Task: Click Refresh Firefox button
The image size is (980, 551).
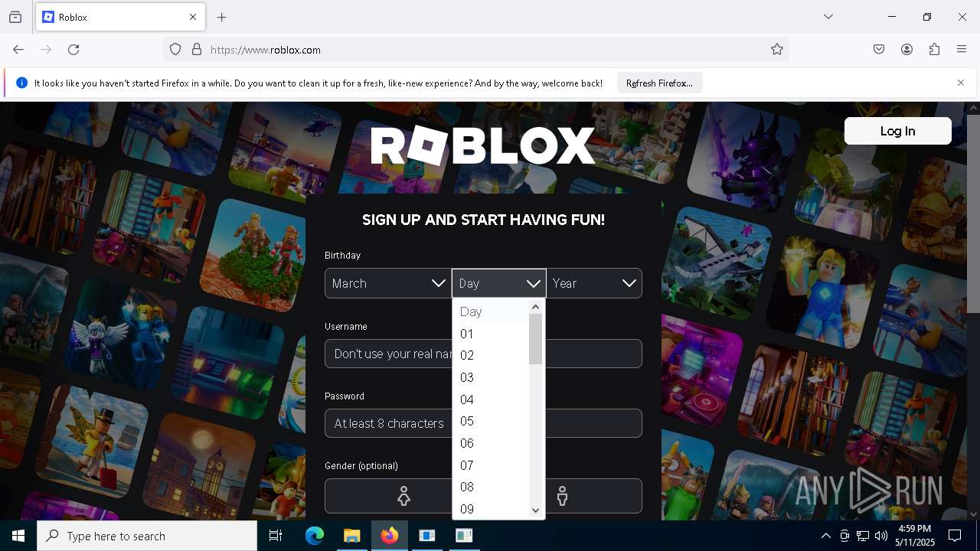Action: point(659,83)
